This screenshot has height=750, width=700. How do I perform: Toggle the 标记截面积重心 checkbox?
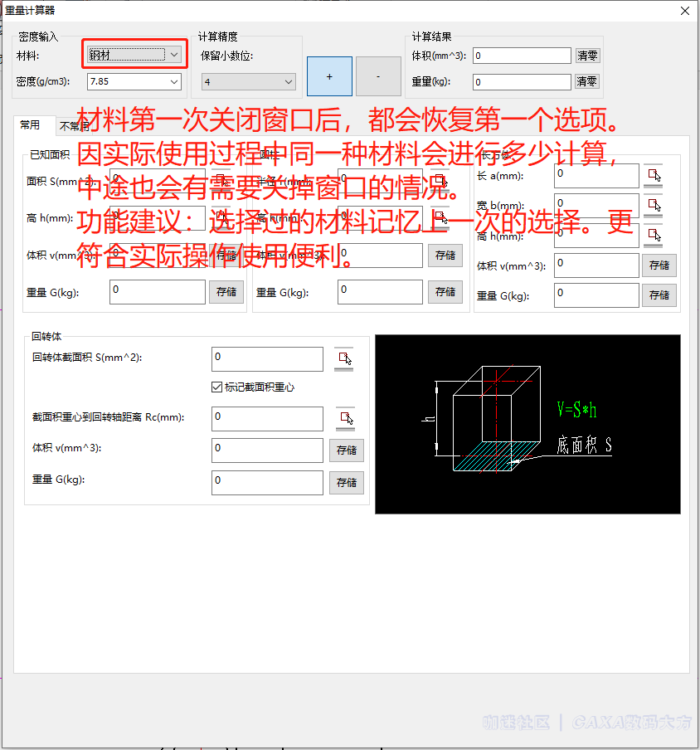click(216, 387)
